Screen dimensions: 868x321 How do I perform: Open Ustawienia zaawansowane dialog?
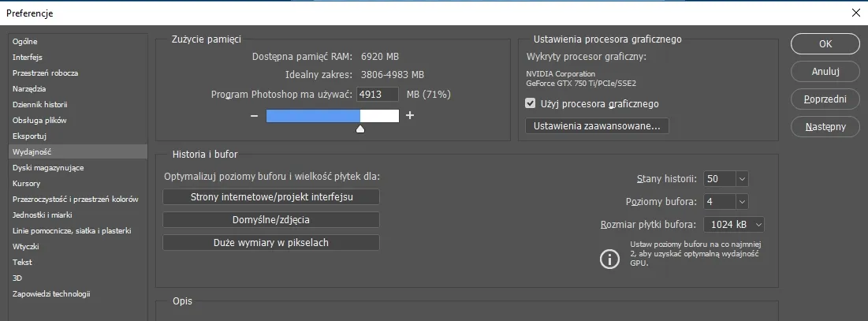(597, 126)
